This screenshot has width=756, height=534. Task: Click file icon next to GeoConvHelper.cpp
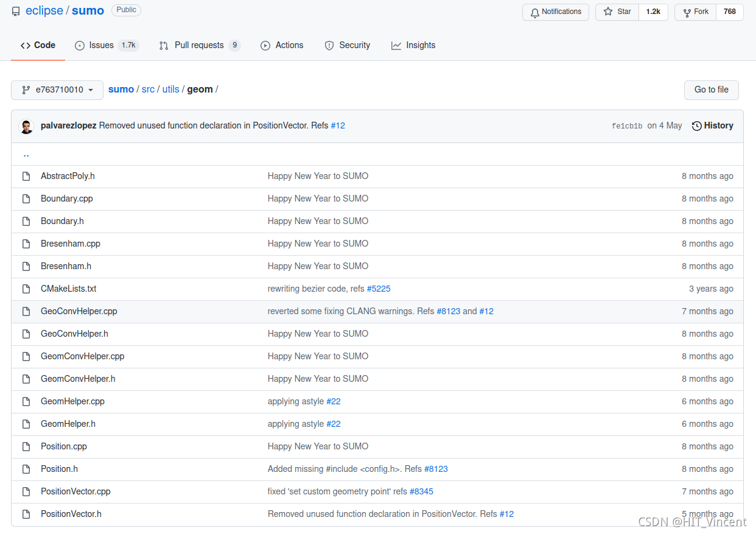pos(26,311)
